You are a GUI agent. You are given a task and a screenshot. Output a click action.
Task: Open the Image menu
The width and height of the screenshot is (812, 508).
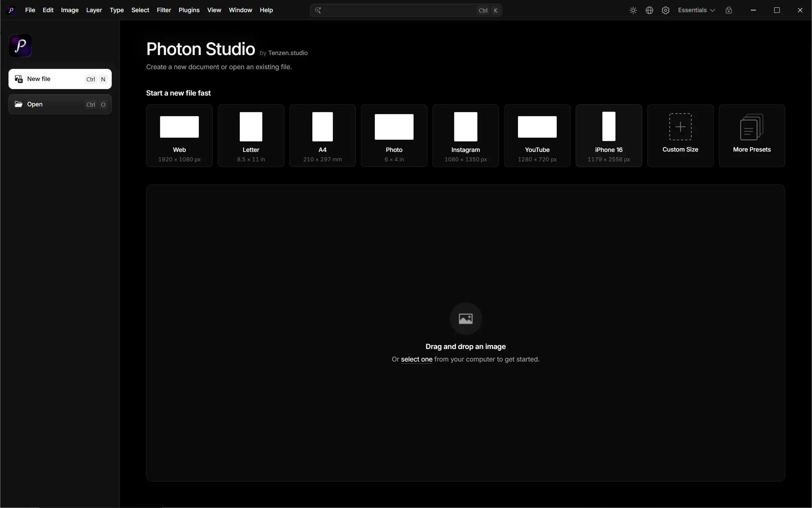[x=70, y=10]
